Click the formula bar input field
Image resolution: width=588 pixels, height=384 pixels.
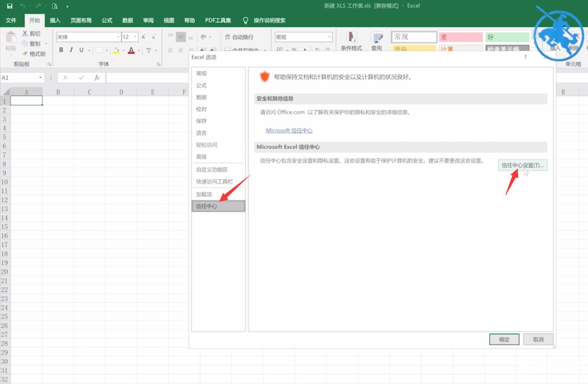coord(147,78)
